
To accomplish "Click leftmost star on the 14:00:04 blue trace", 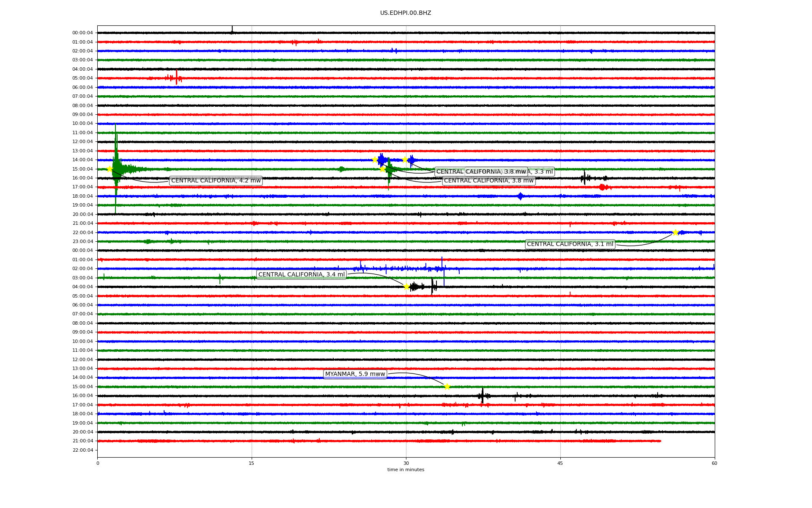I will point(375,160).
